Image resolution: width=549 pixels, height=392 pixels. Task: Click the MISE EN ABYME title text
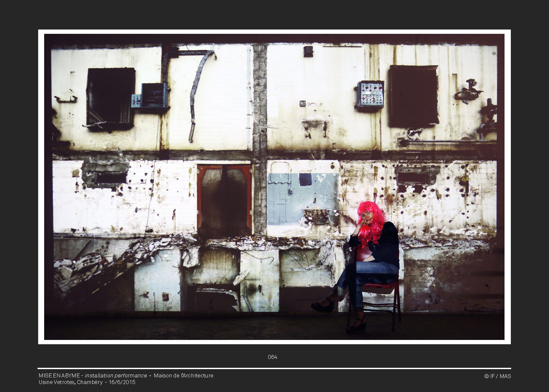coord(59,375)
